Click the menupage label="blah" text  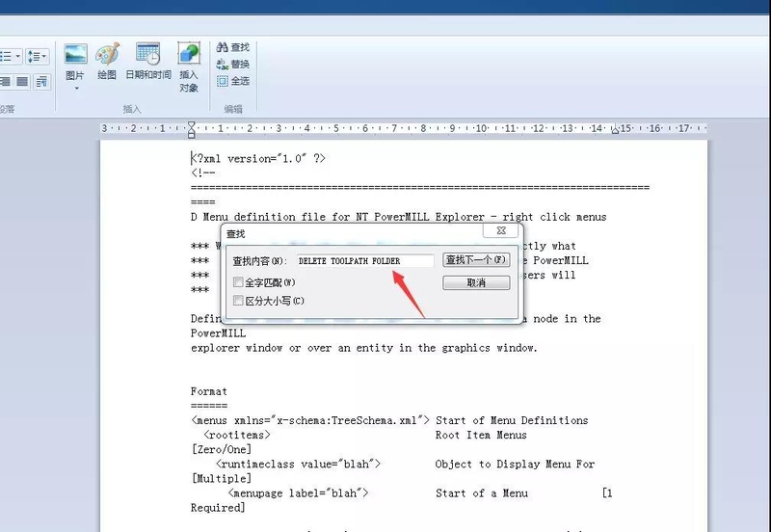(298, 493)
